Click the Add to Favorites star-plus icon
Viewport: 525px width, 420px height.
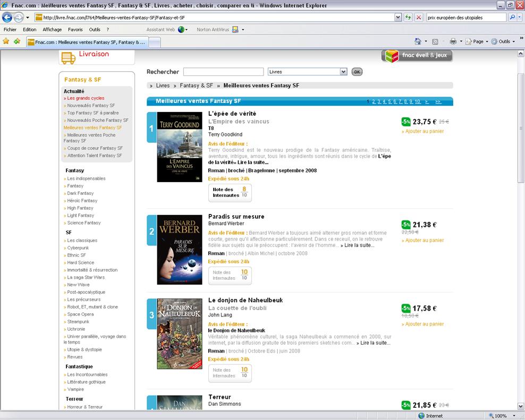point(17,41)
